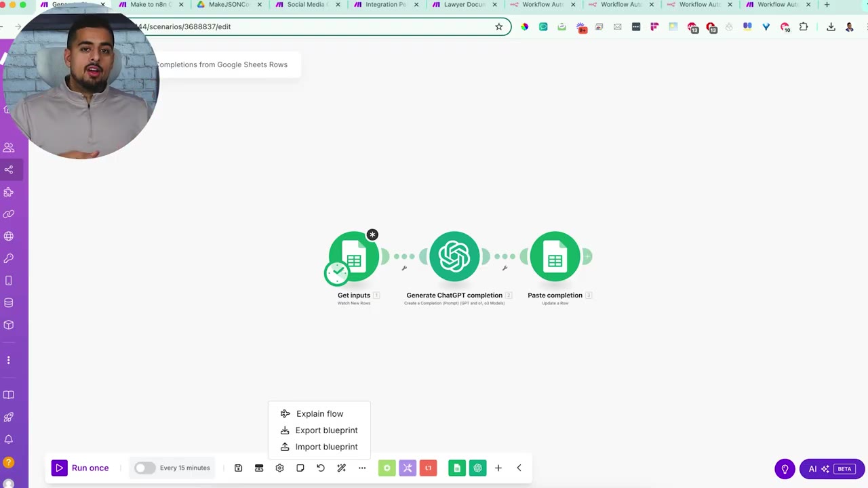Screen dimensions: 868x488
Task: Choose Export blueprint in the popup menu
Action: point(319,430)
